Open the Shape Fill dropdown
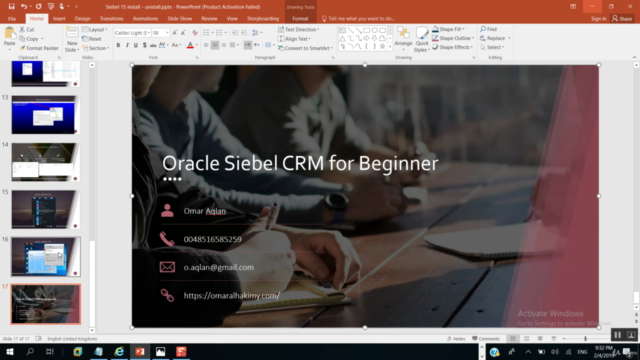640x360 pixels. pyautogui.click(x=448, y=29)
